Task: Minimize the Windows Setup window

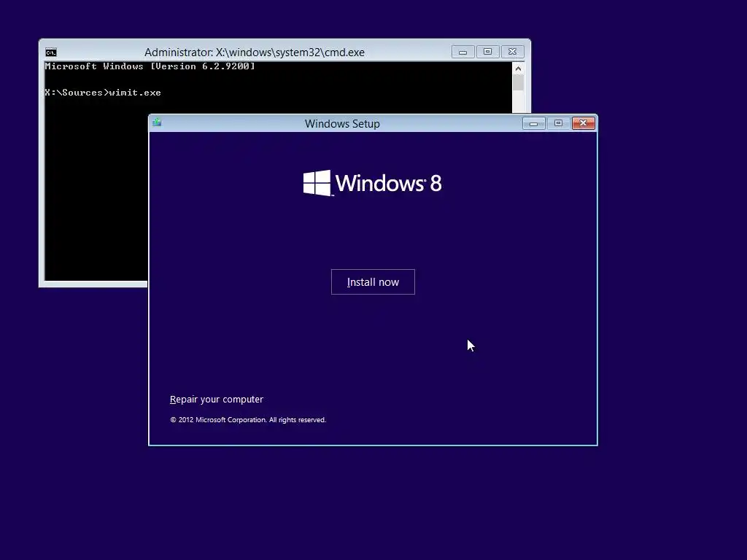Action: pos(533,123)
